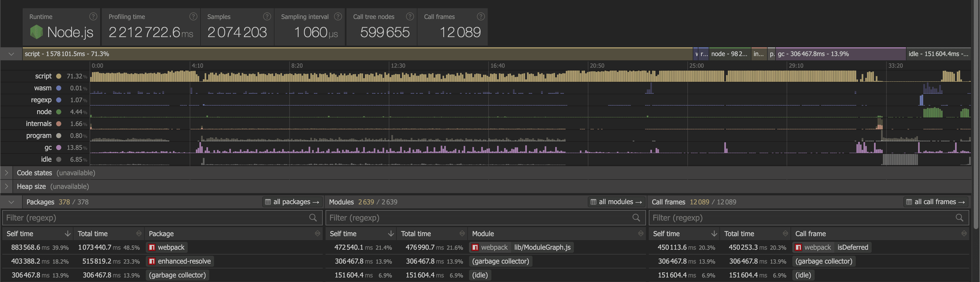The image size is (980, 282).
Task: Click the (garbage collector) call frame entry
Action: coord(824,261)
